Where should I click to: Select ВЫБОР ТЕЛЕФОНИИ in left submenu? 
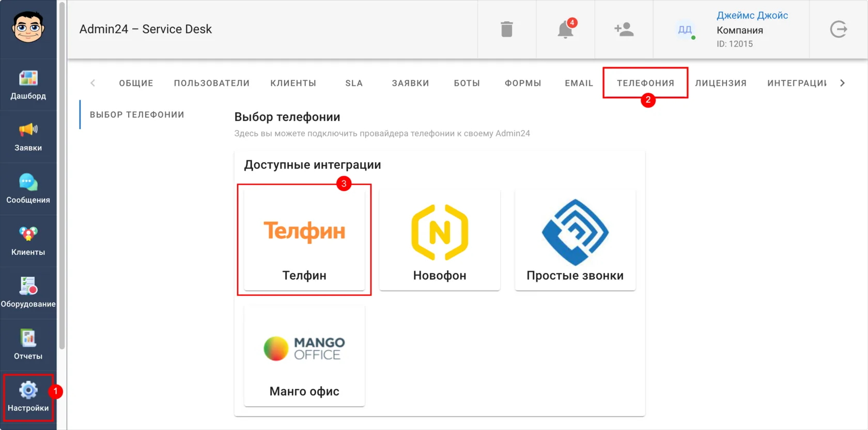point(137,115)
